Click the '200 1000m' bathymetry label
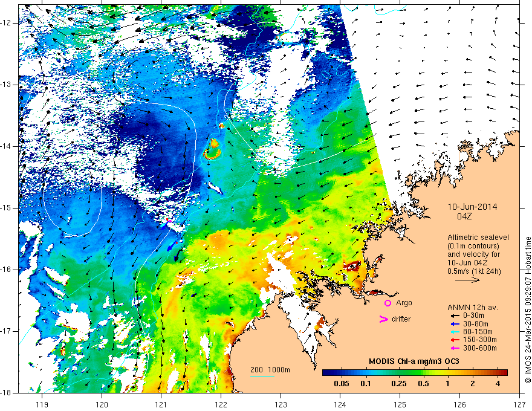 point(270,370)
